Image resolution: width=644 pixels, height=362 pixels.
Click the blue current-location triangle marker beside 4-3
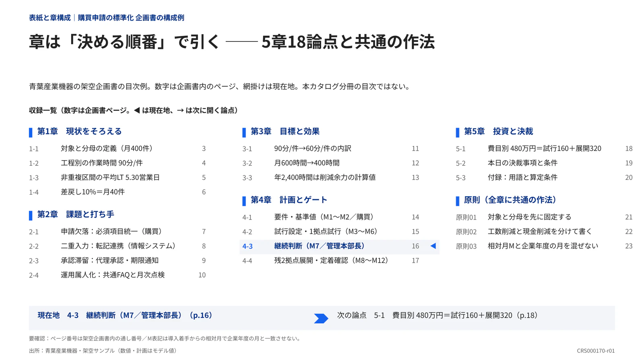click(x=433, y=246)
